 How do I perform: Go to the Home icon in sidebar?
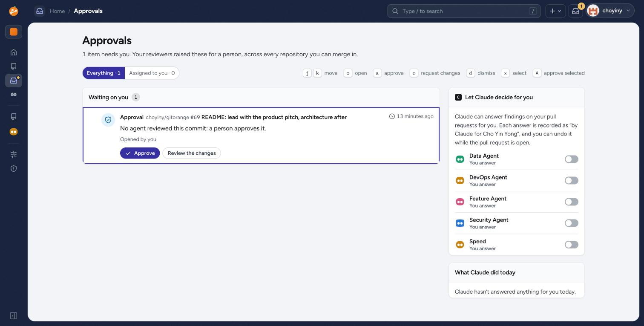[14, 52]
